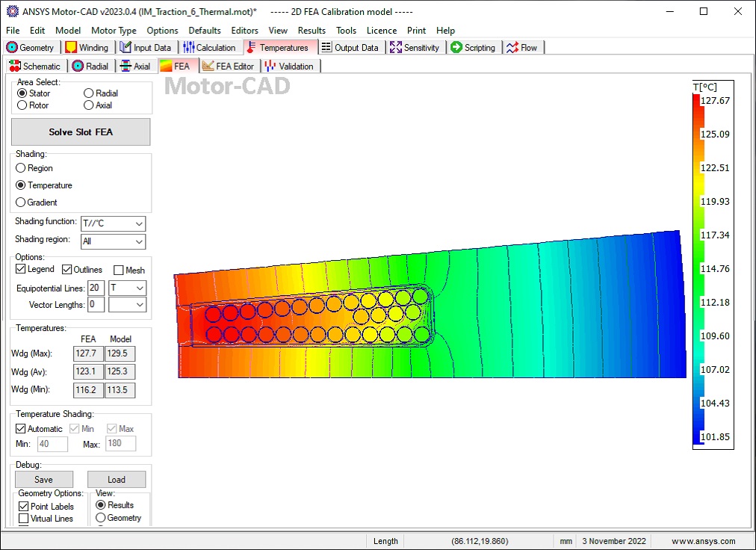Open the Defaults menu
This screenshot has height=550, width=756.
205,31
